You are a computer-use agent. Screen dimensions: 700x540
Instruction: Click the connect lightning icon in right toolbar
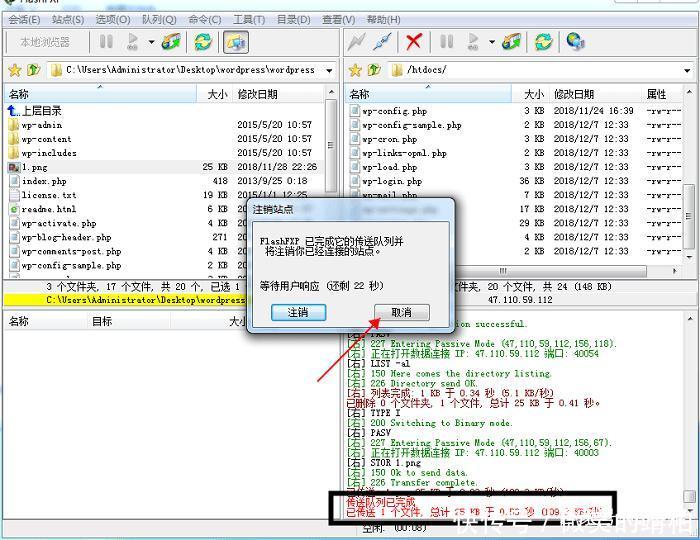coord(356,42)
